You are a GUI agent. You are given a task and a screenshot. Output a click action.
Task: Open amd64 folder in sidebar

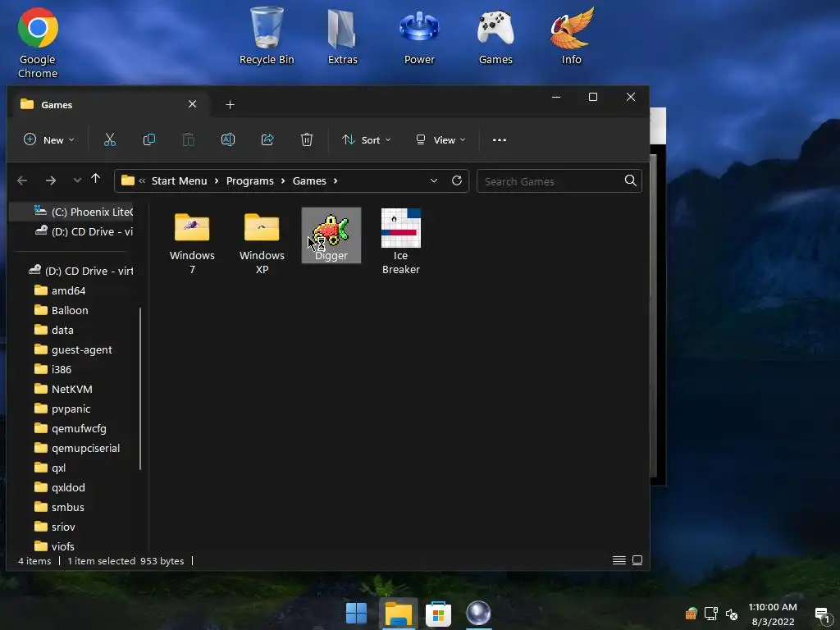(x=60, y=290)
